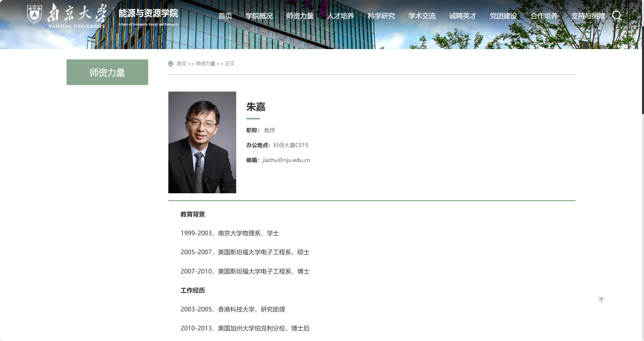This screenshot has width=644, height=341.
Task: Go to 科学研究 section
Action: (381, 16)
